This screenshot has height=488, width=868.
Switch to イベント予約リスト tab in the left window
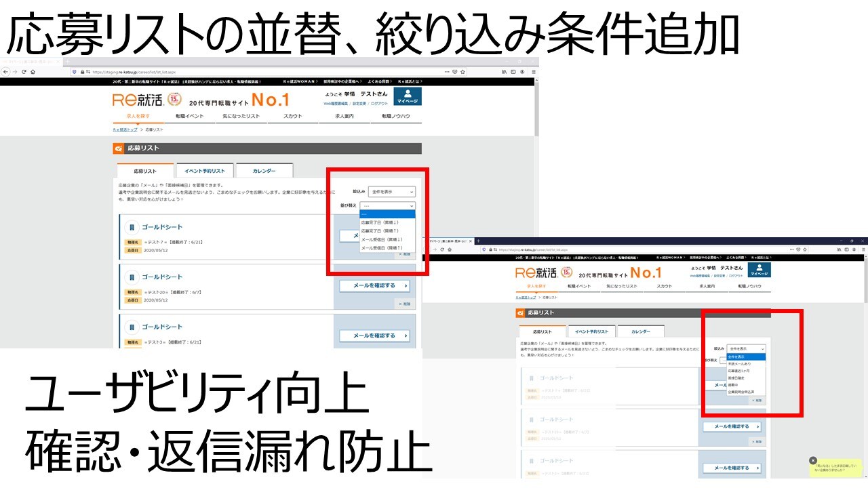pos(205,171)
